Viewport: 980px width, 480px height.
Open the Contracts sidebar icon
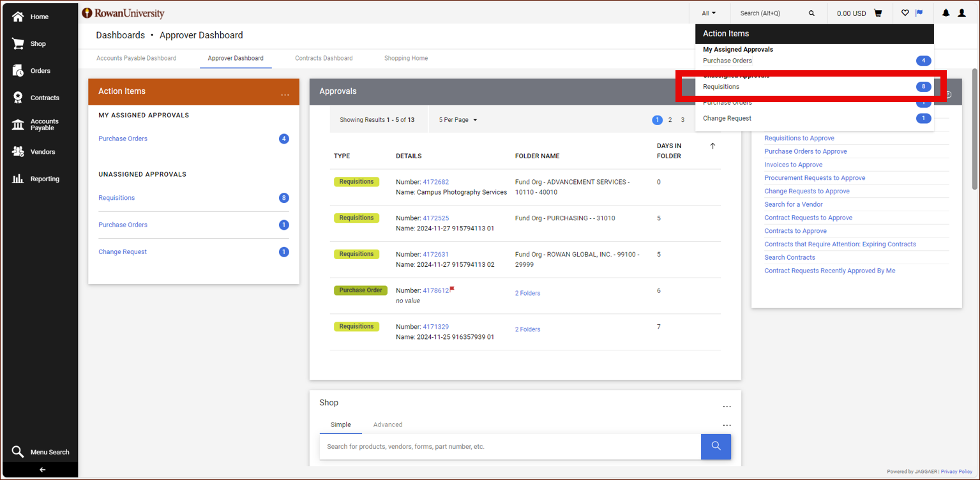click(x=19, y=98)
